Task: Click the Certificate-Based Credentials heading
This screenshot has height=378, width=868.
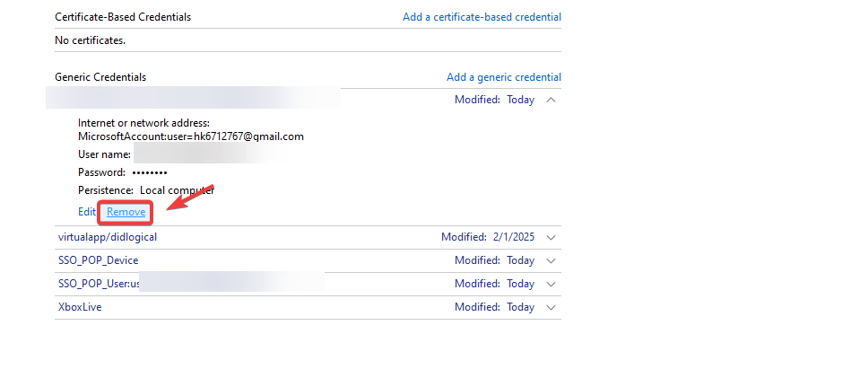Action: click(x=123, y=17)
